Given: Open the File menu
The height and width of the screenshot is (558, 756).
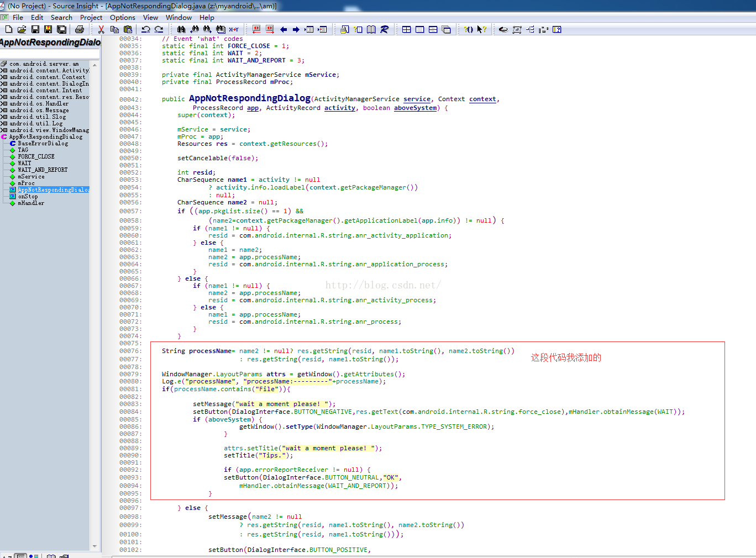Looking at the screenshot, I should [18, 18].
